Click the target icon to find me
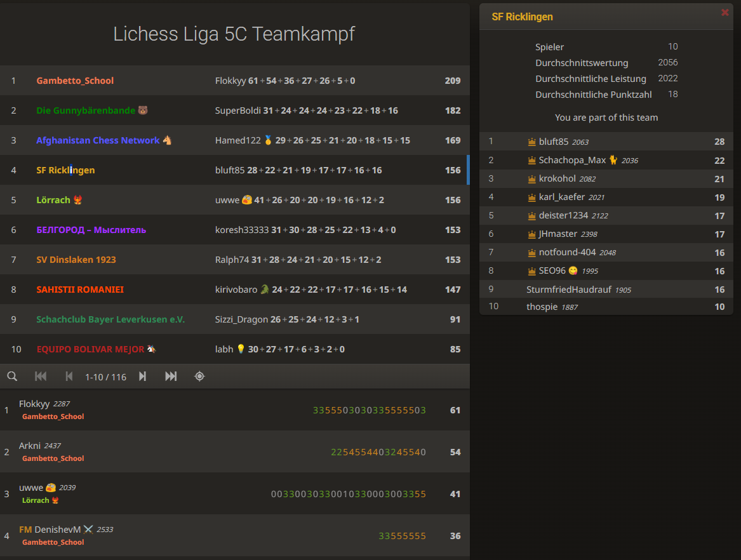The image size is (741, 560). (199, 377)
